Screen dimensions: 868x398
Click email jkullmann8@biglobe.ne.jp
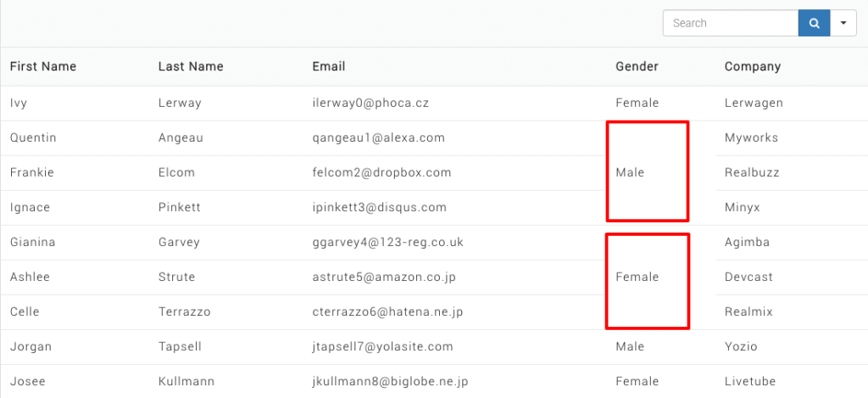coord(390,381)
